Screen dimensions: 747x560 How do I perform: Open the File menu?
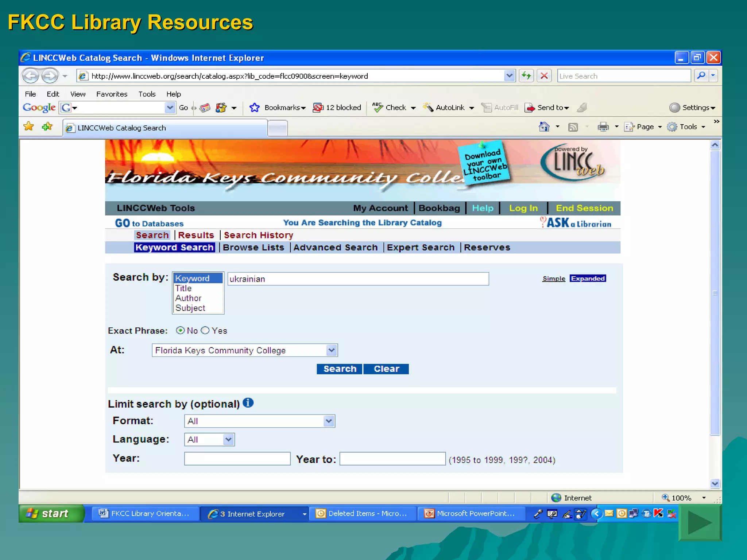(x=30, y=94)
